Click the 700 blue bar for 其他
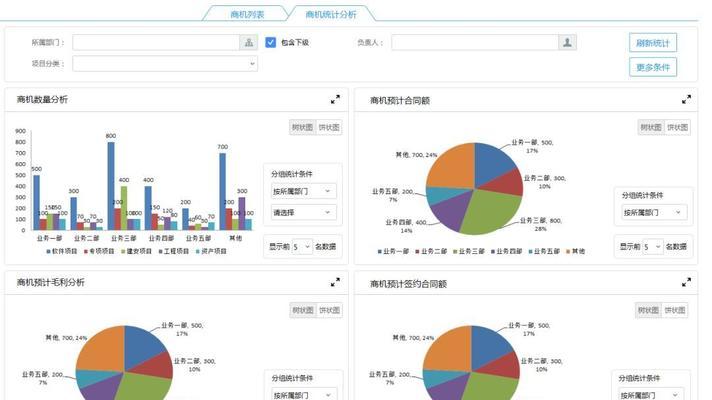Viewport: 712px width, 400px height. click(222, 191)
